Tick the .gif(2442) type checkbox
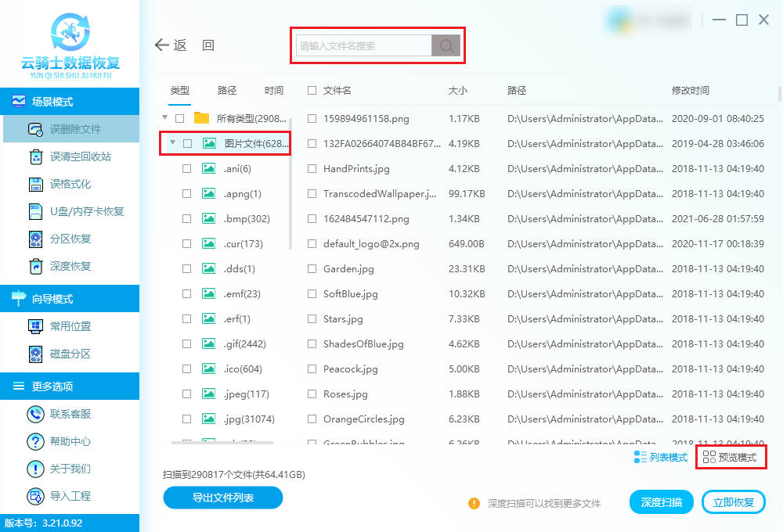The width and height of the screenshot is (783, 532). [x=186, y=344]
